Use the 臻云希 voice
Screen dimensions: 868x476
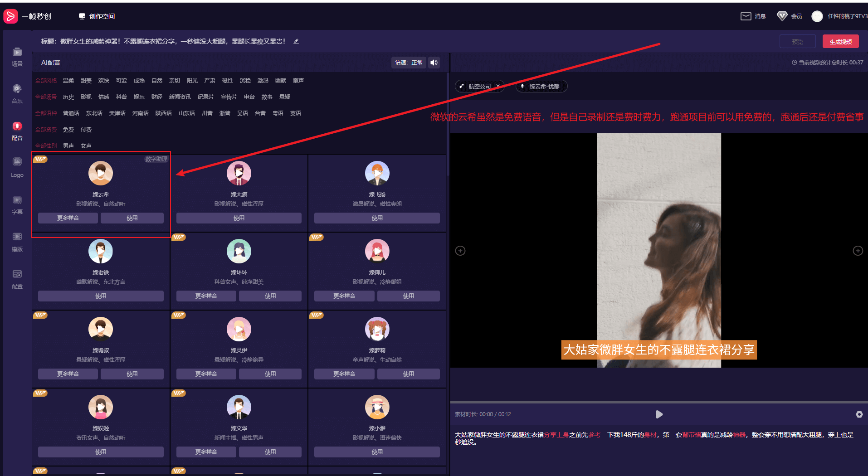tap(132, 218)
